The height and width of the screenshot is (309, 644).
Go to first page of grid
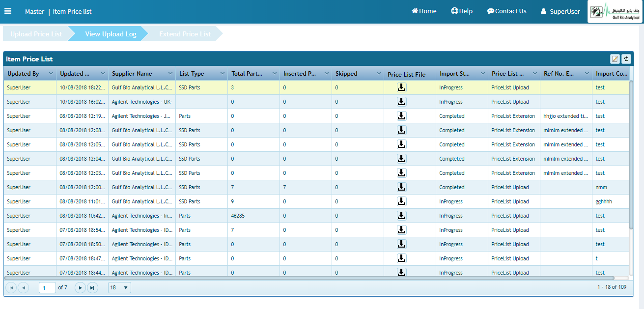point(11,287)
